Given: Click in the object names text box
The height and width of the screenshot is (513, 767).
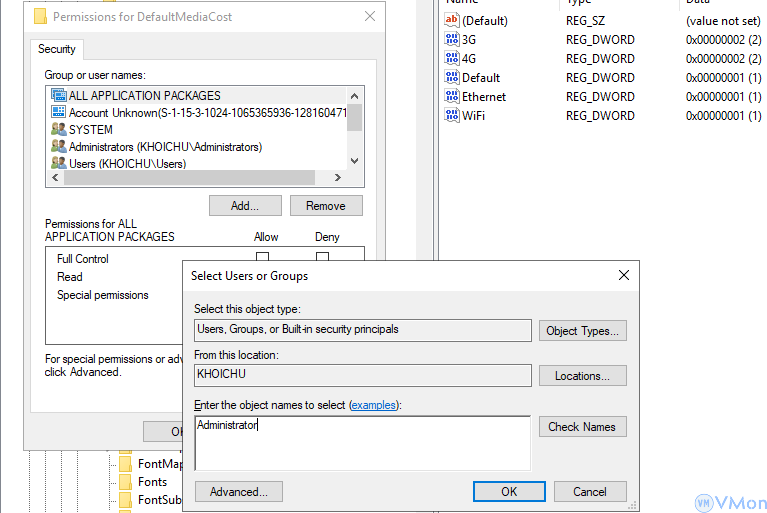Looking at the screenshot, I should coord(362,443).
